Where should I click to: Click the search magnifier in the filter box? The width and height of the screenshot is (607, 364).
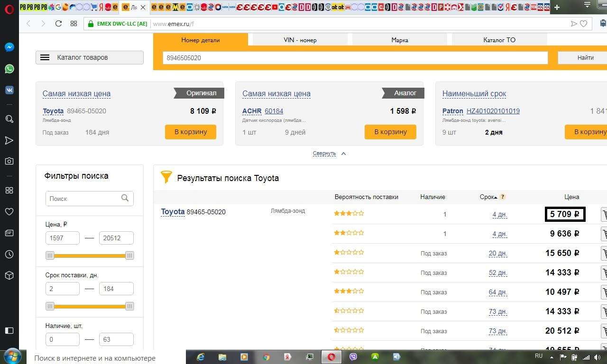click(125, 198)
